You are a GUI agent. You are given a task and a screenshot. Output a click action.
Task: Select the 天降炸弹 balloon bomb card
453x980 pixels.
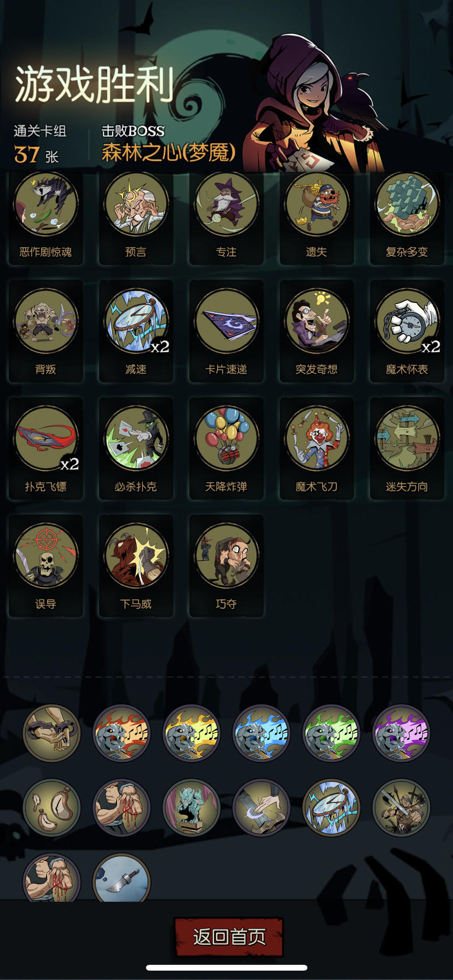(226, 438)
